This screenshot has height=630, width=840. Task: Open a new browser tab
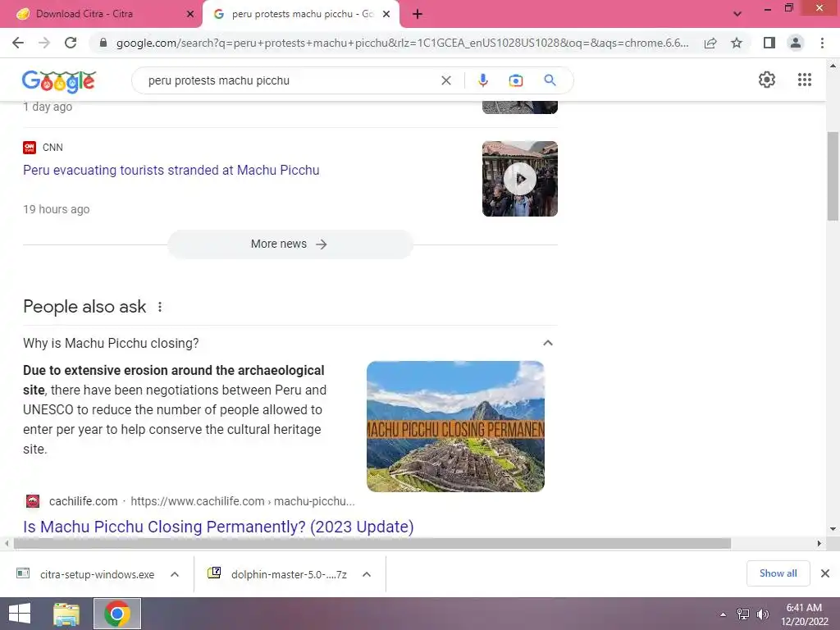418,14
